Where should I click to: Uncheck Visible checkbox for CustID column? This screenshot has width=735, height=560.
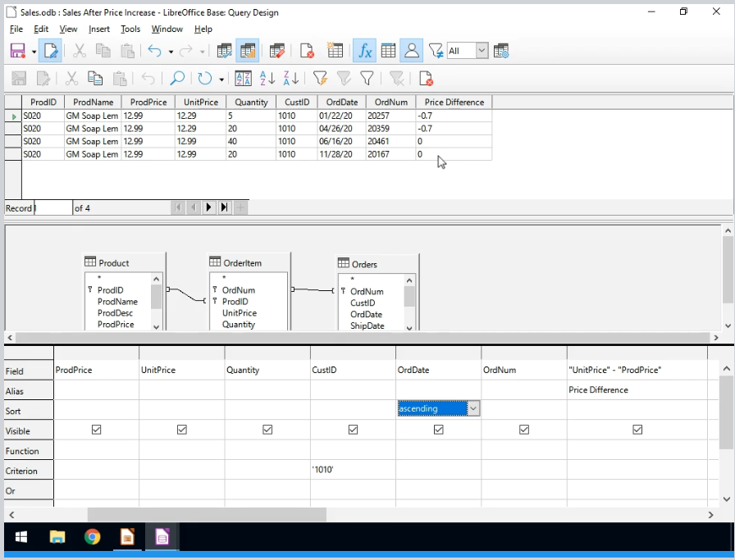353,430
